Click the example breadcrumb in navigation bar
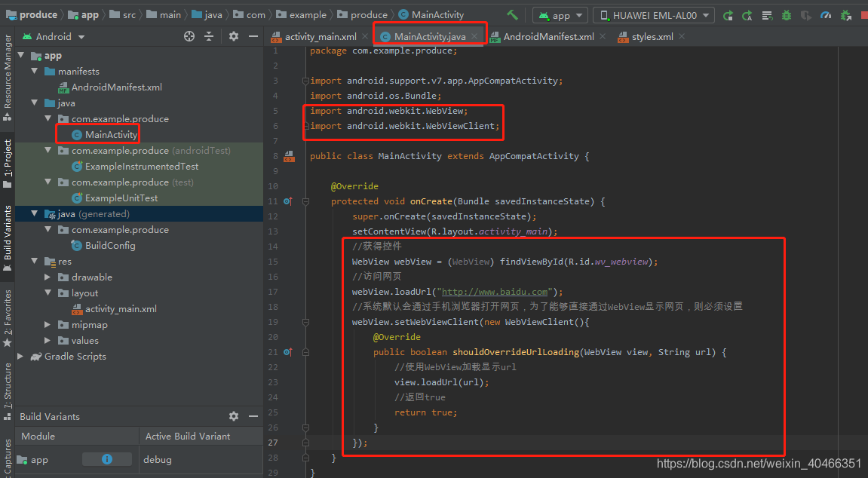868x478 pixels. 301,15
